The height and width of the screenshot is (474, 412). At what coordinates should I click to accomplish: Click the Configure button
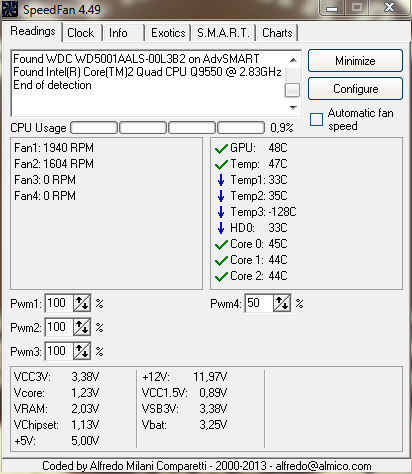[x=355, y=89]
